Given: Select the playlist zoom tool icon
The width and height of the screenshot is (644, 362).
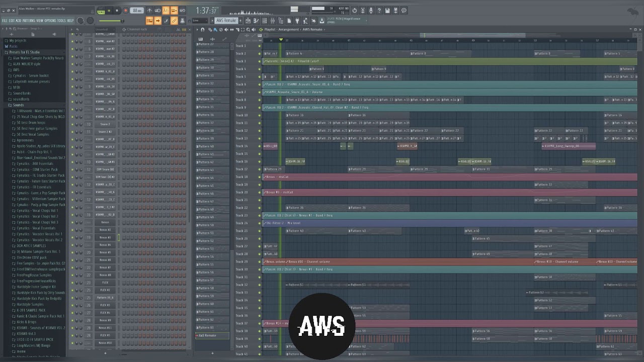Looking at the screenshot, I should point(248,30).
